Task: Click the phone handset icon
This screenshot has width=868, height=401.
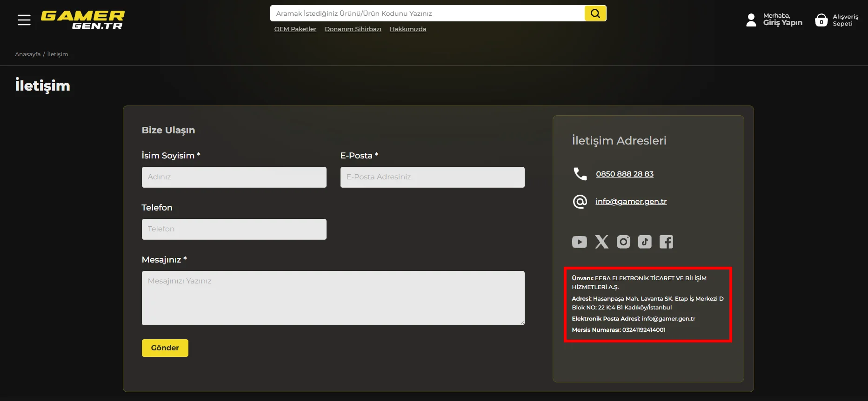Action: 580,174
